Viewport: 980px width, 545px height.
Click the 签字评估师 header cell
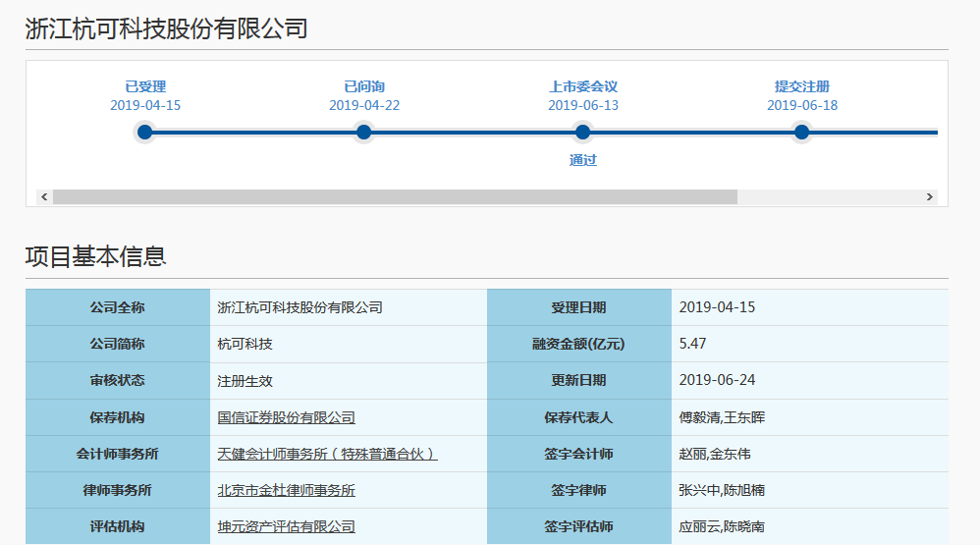click(x=578, y=526)
